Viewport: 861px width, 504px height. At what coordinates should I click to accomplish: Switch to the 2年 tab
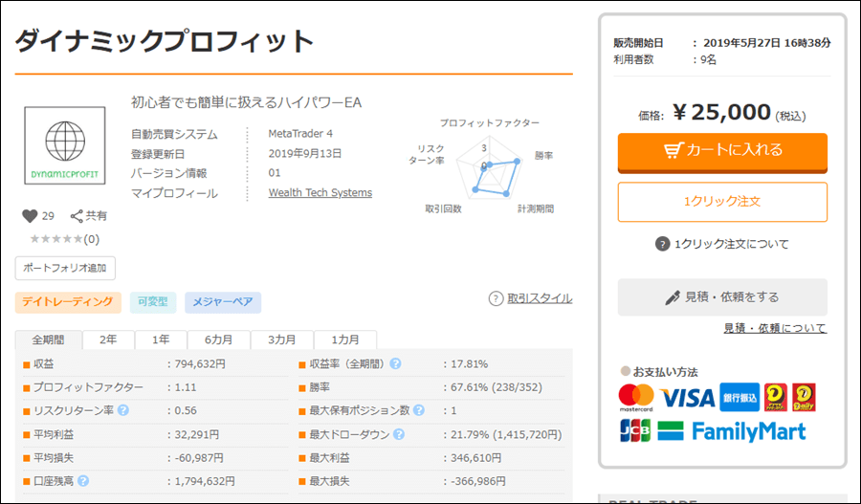pyautogui.click(x=108, y=340)
